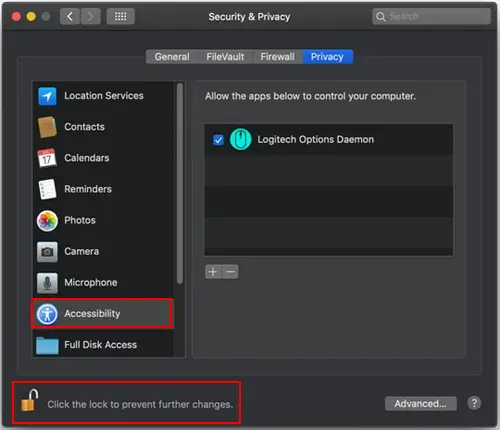Minimize the window with the yellow button
Viewport: 500px width, 430px height.
point(31,16)
